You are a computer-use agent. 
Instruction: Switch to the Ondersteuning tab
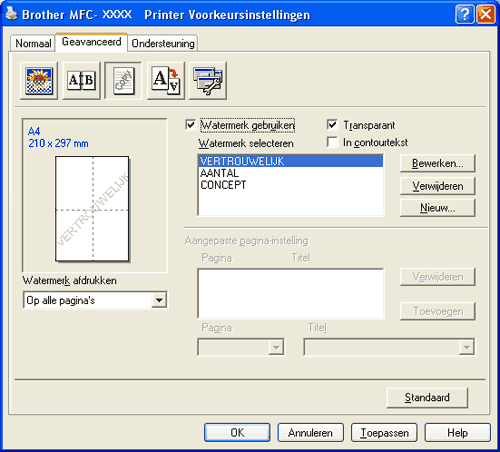[163, 43]
